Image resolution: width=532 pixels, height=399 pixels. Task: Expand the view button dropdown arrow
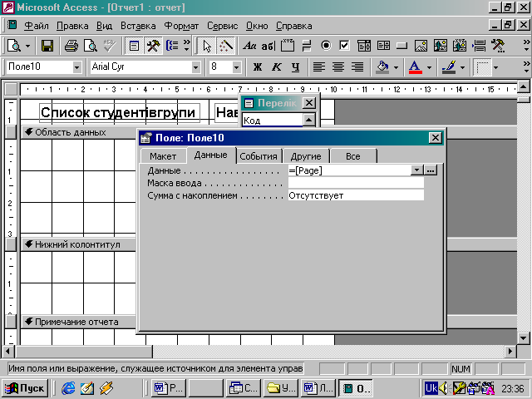click(27, 46)
